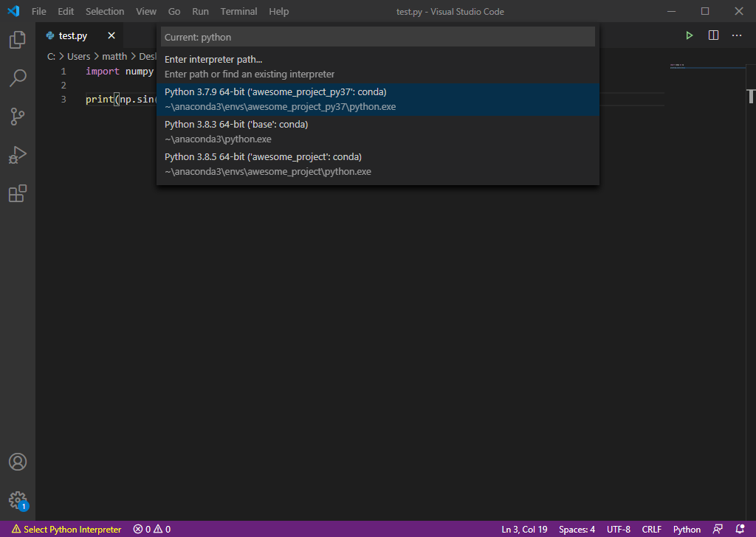Open the Terminal menu
This screenshot has width=756, height=537.
coord(238,11)
